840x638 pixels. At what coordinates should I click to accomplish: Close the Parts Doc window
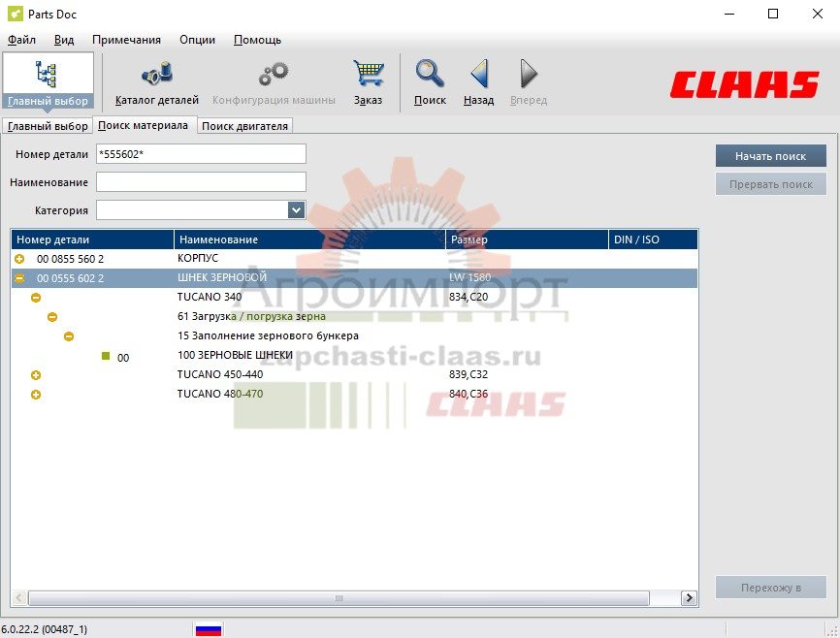click(818, 14)
